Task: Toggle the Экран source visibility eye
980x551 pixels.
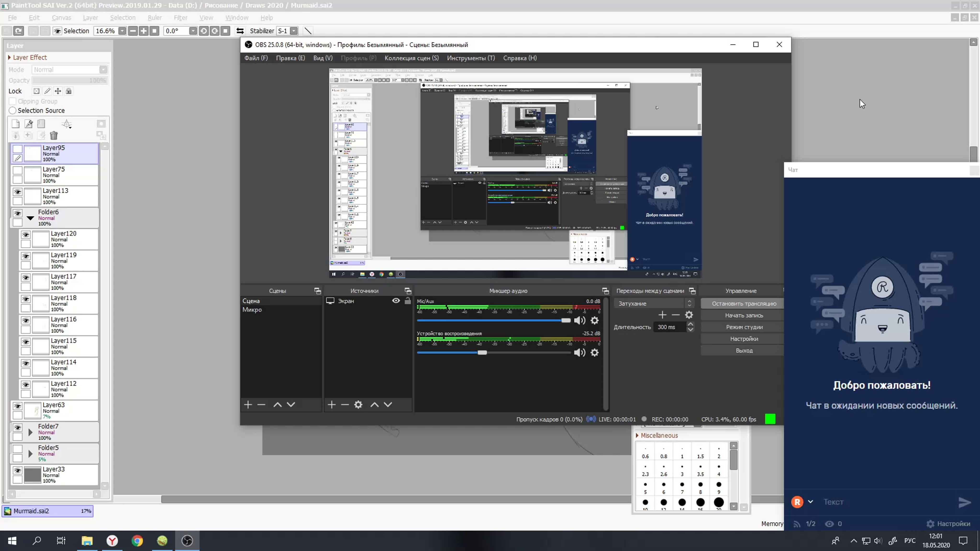Action: 396,301
